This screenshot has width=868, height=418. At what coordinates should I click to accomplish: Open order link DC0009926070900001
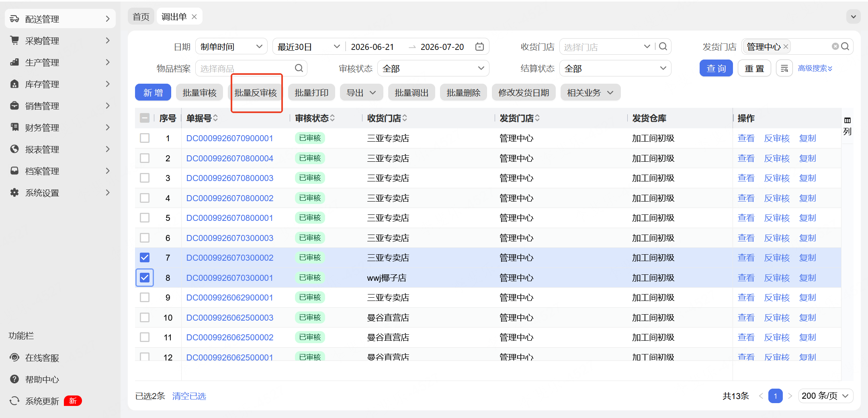tap(229, 138)
